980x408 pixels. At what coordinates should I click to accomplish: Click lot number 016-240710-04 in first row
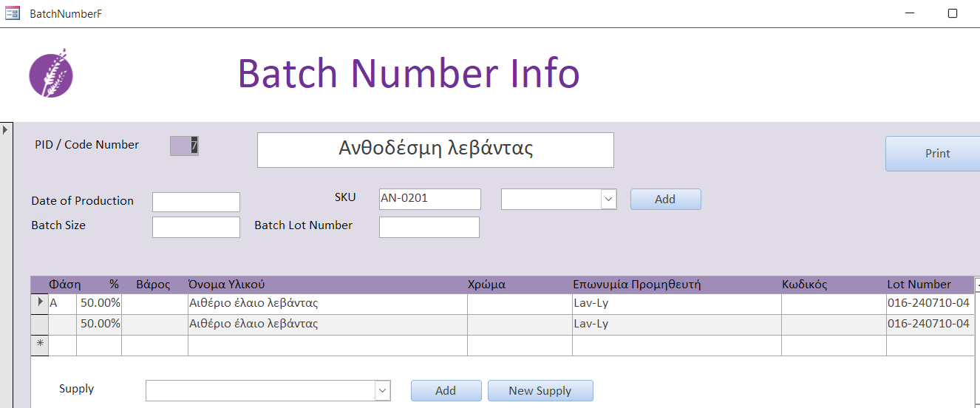[929, 303]
